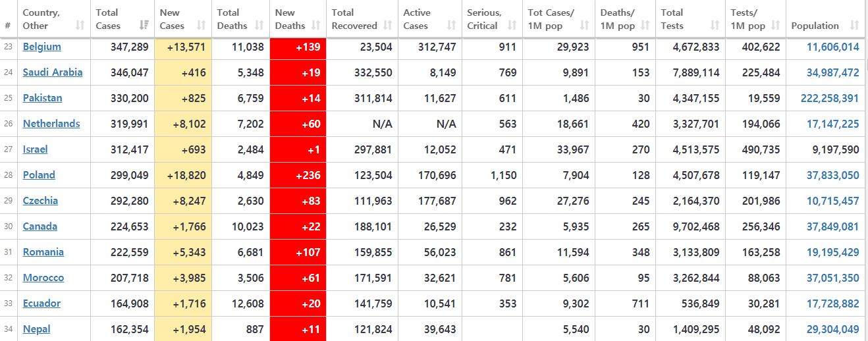
Task: Sort by Deaths/1M pop arrow icon
Action: click(x=645, y=26)
